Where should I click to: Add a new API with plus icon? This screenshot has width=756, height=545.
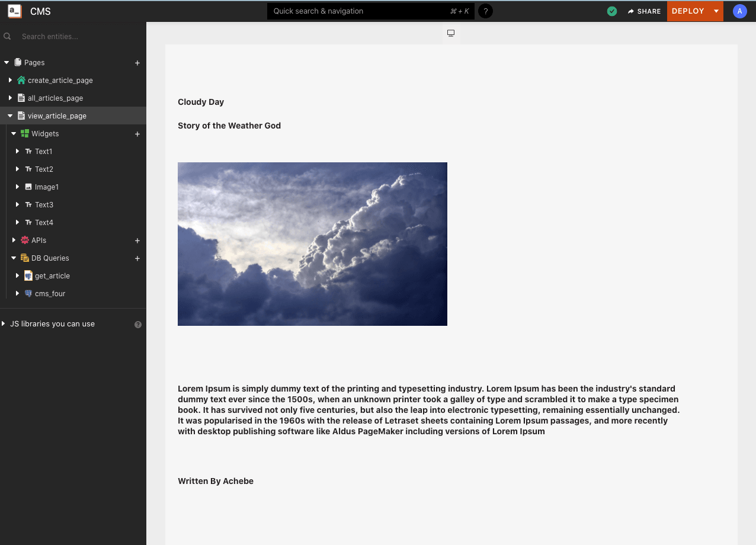[137, 241]
